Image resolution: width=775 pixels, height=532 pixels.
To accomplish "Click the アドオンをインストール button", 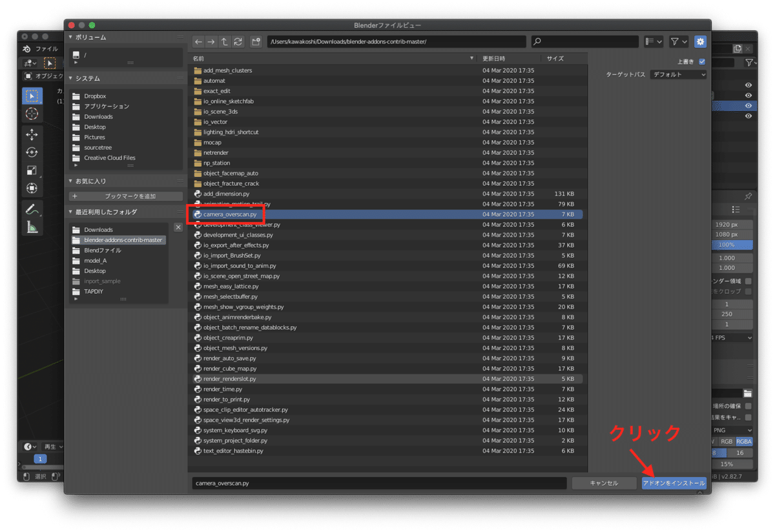I will [x=674, y=482].
